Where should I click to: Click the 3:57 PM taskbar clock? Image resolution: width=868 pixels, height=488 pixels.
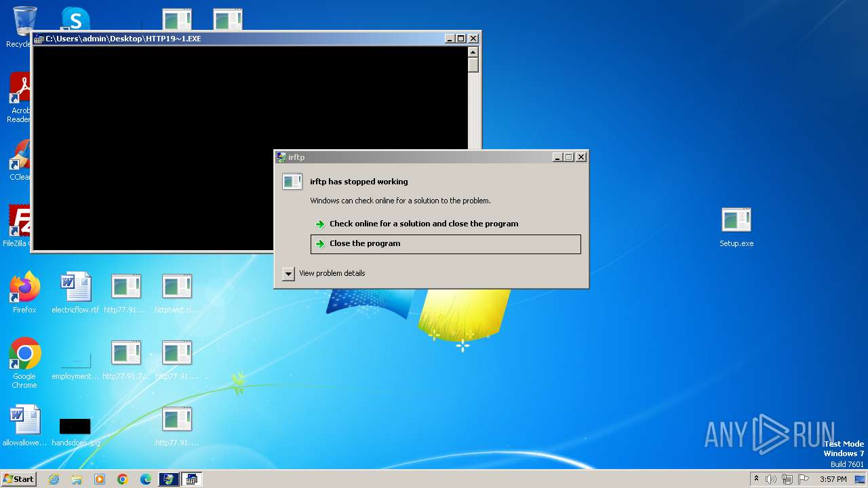point(833,479)
